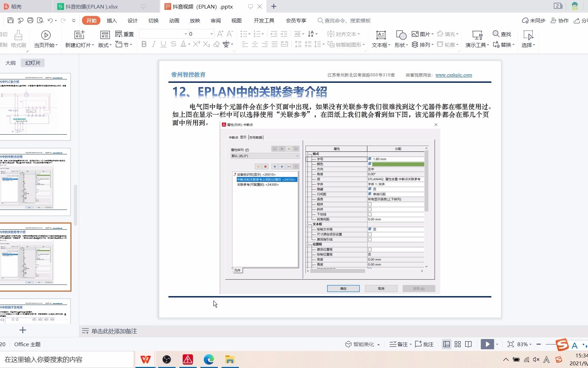Open the 设计 ribbon tab
Viewport: 588px width, 368px height.
[x=132, y=20]
